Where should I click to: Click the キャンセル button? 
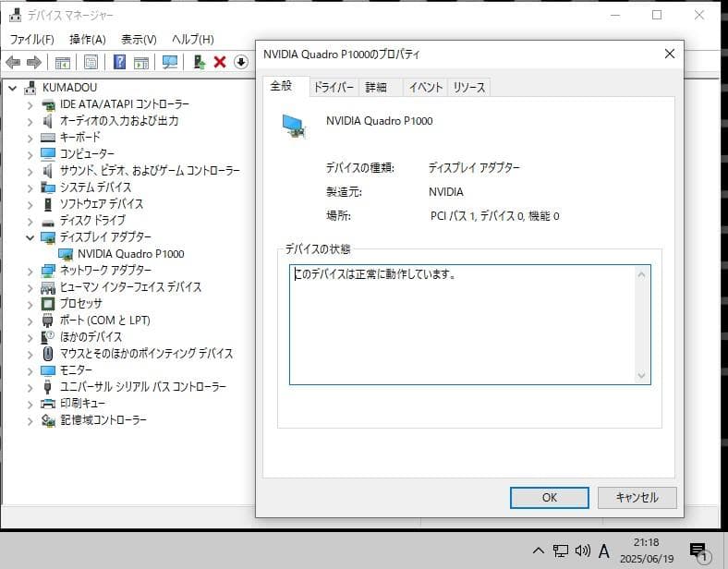(637, 498)
